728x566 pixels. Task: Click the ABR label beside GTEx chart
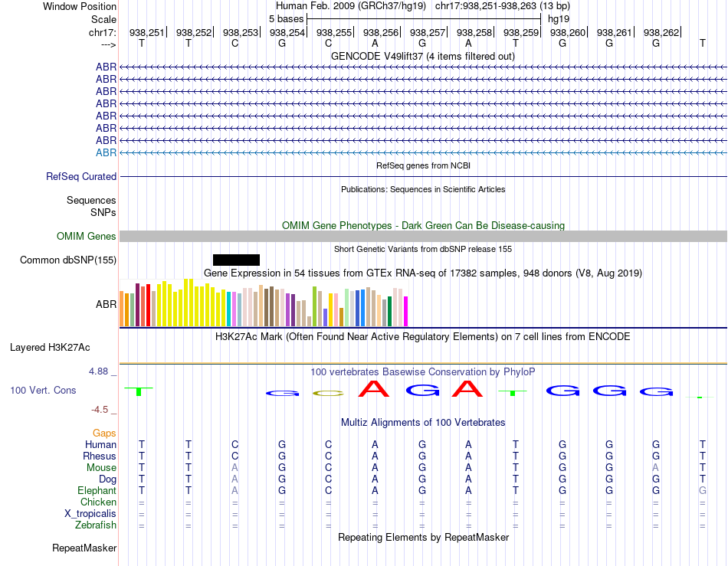106,304
